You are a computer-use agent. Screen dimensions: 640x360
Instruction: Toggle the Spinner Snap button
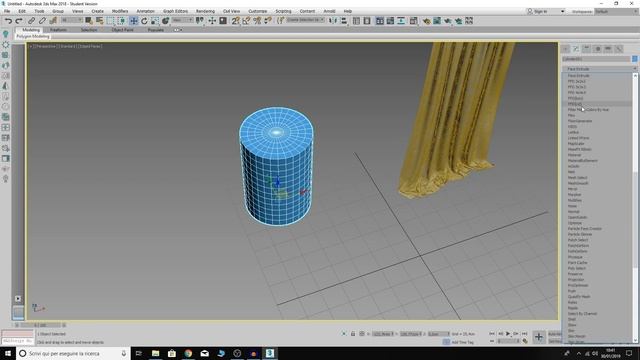(x=267, y=20)
